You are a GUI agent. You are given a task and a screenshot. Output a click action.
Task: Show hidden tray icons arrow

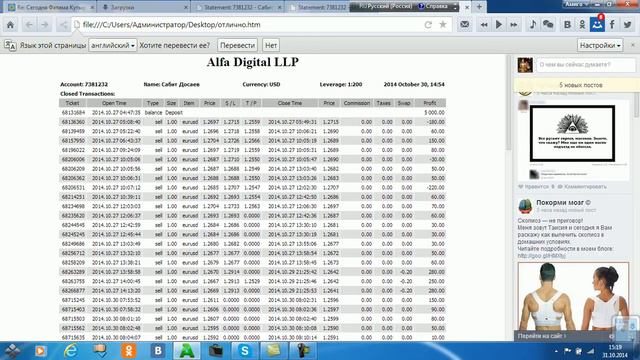pyautogui.click(x=556, y=351)
